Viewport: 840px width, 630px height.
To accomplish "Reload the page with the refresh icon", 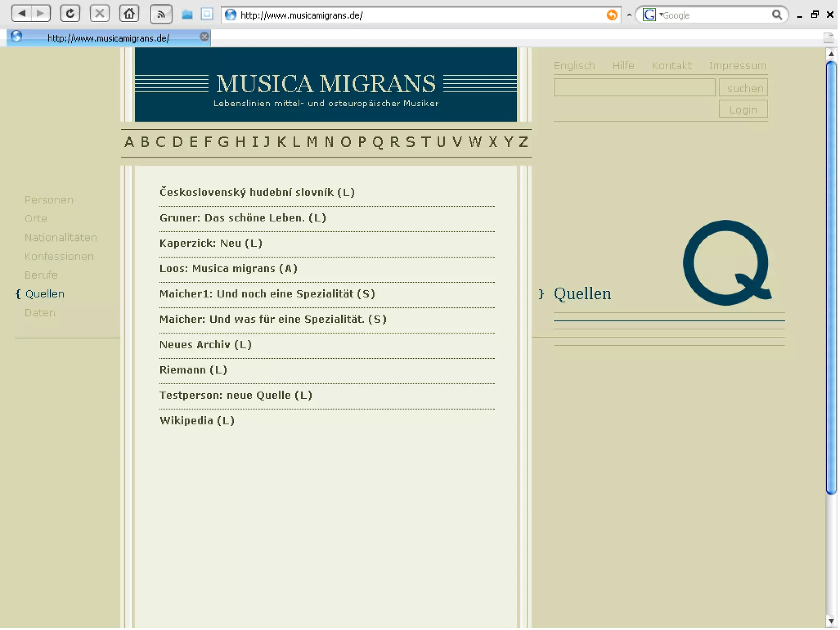I will click(x=70, y=14).
